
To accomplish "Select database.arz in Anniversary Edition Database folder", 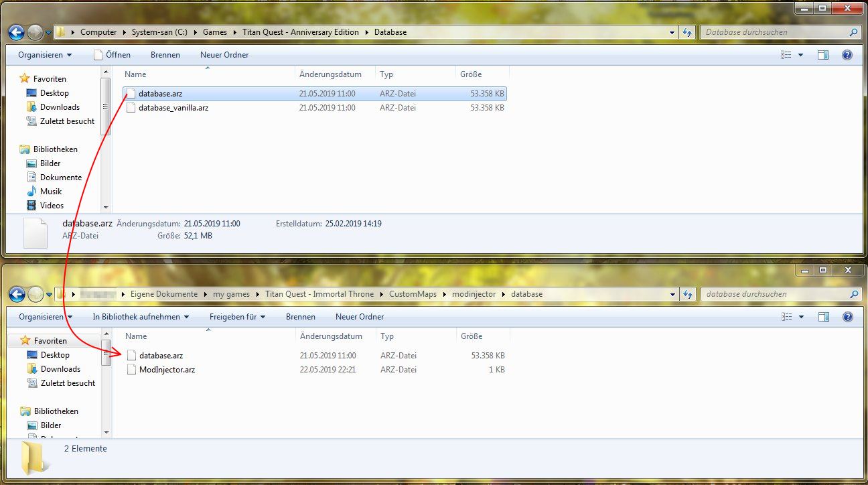I will point(315,94).
